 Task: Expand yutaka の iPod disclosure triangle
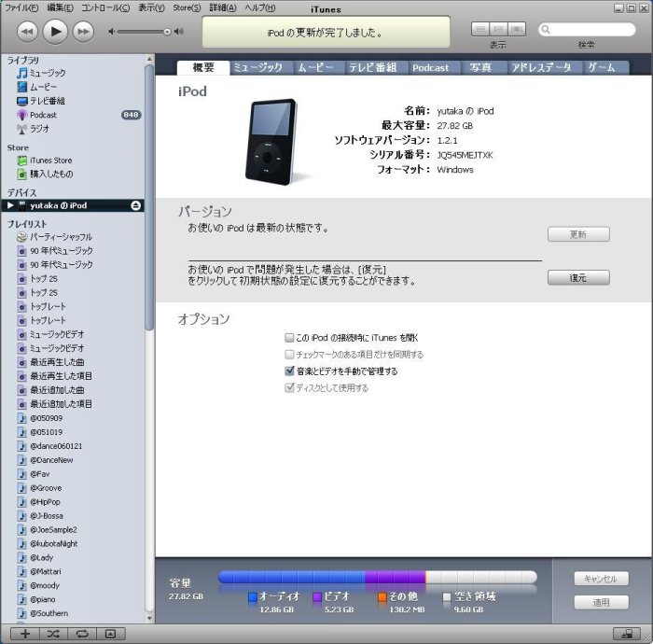click(10, 205)
